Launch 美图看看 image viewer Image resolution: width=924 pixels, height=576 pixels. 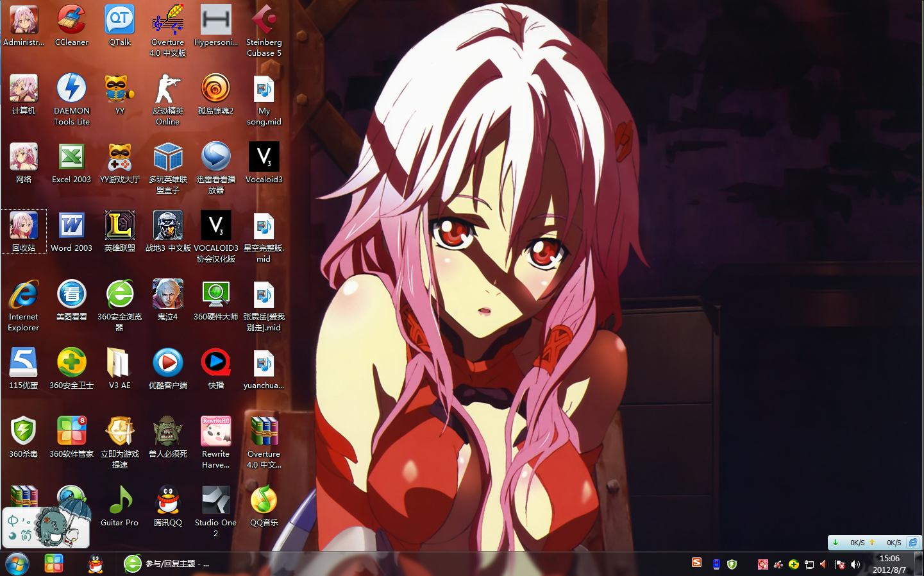[72, 300]
